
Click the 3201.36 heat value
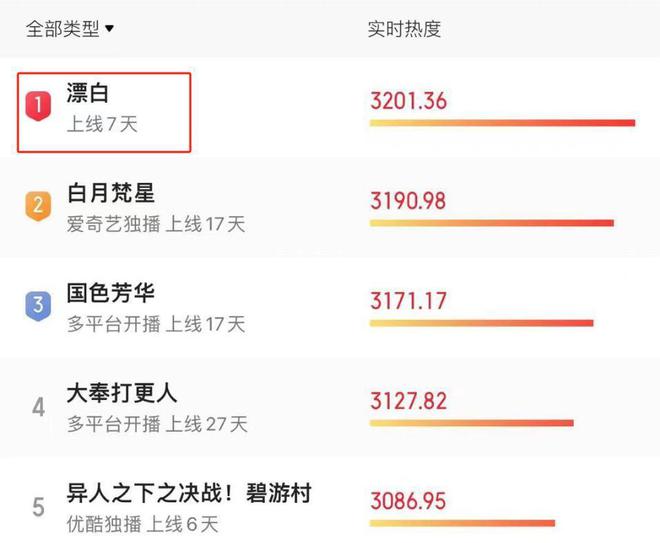[x=408, y=101]
